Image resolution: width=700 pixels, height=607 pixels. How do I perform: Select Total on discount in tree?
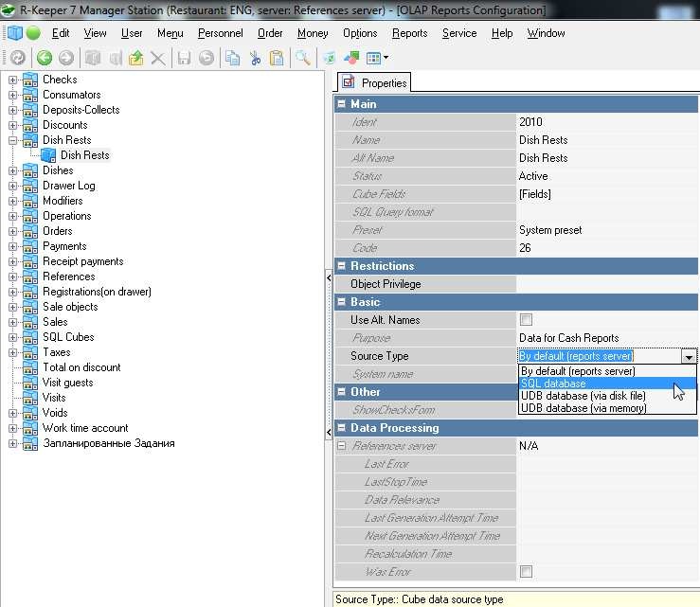(81, 367)
